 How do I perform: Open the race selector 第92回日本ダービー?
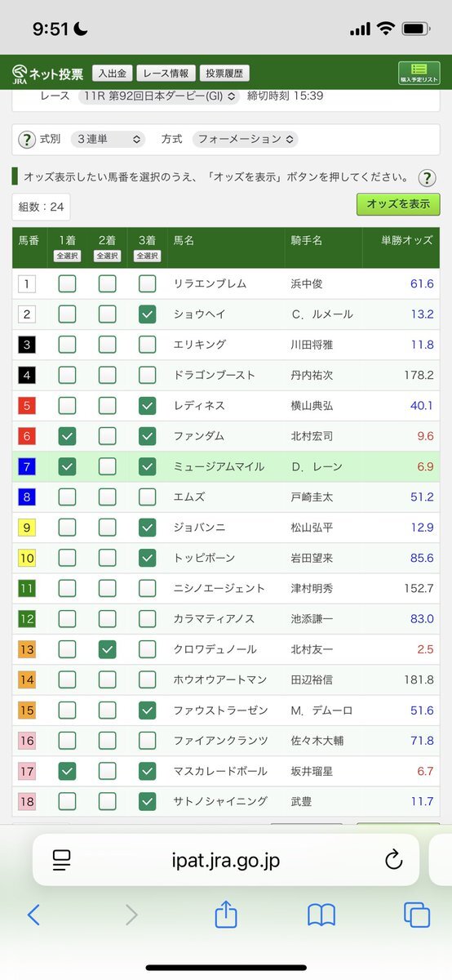(160, 96)
